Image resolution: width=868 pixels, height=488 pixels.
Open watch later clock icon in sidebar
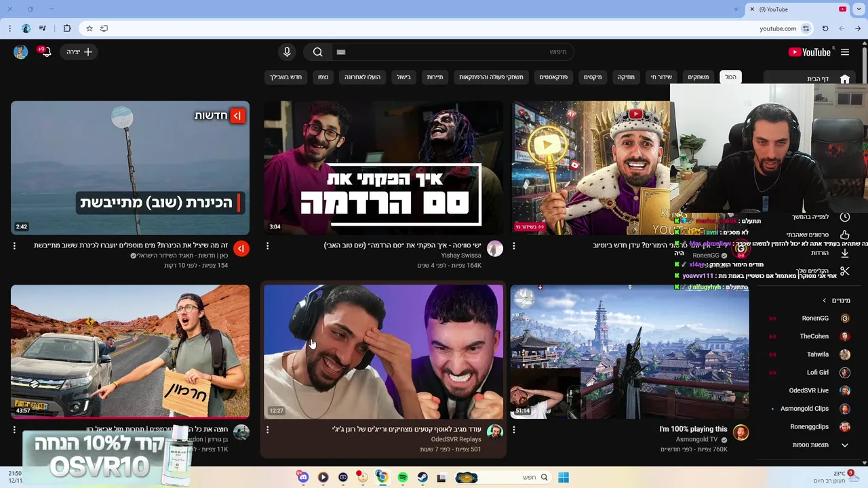click(844, 217)
